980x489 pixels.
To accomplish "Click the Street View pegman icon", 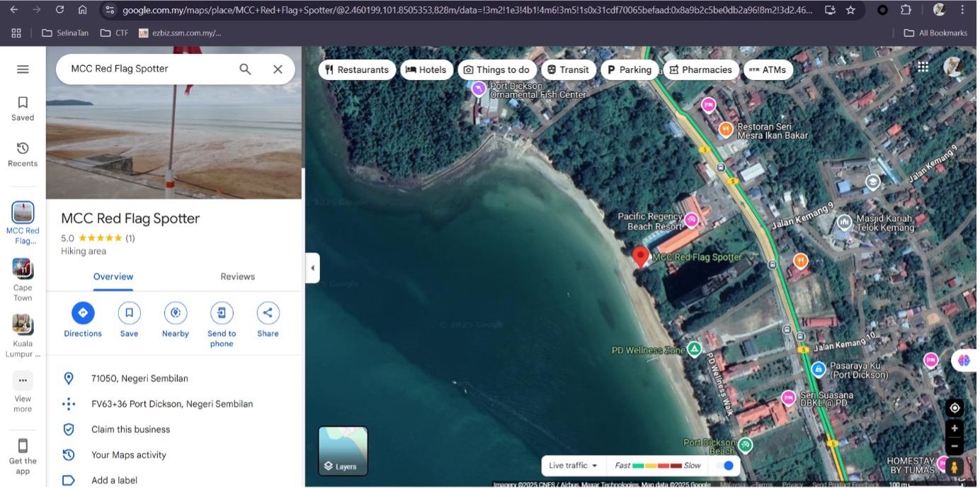I will [x=955, y=467].
